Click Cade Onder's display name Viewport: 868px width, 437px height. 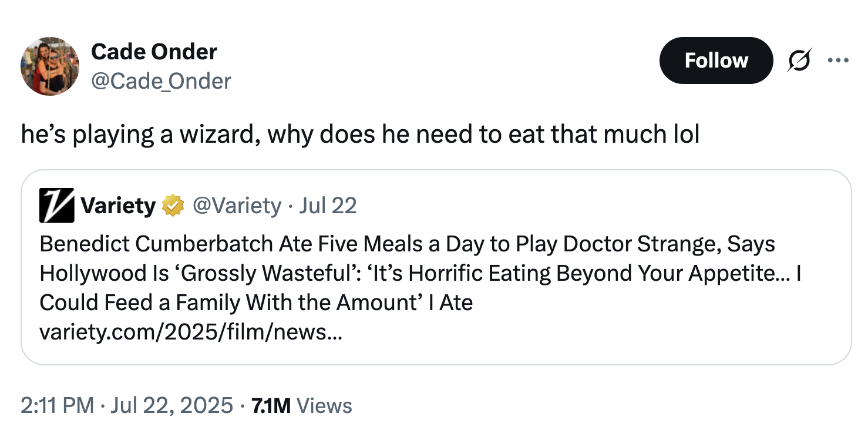[154, 52]
